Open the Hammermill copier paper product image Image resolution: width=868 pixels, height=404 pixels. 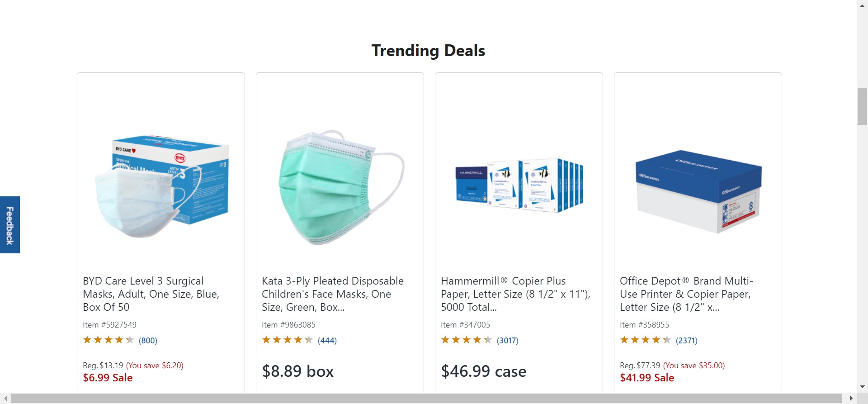519,185
